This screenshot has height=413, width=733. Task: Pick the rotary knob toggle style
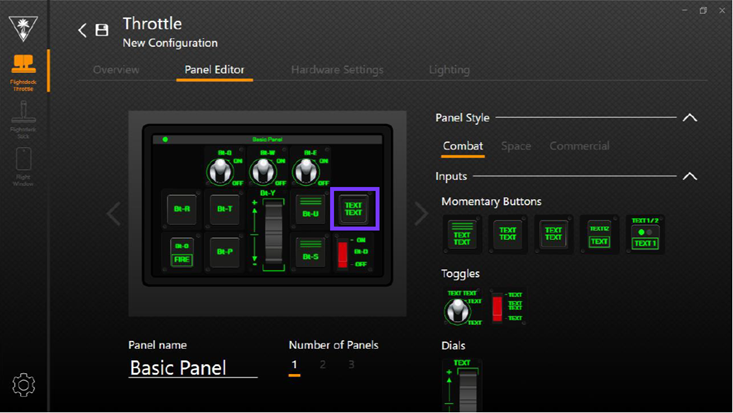(x=463, y=307)
